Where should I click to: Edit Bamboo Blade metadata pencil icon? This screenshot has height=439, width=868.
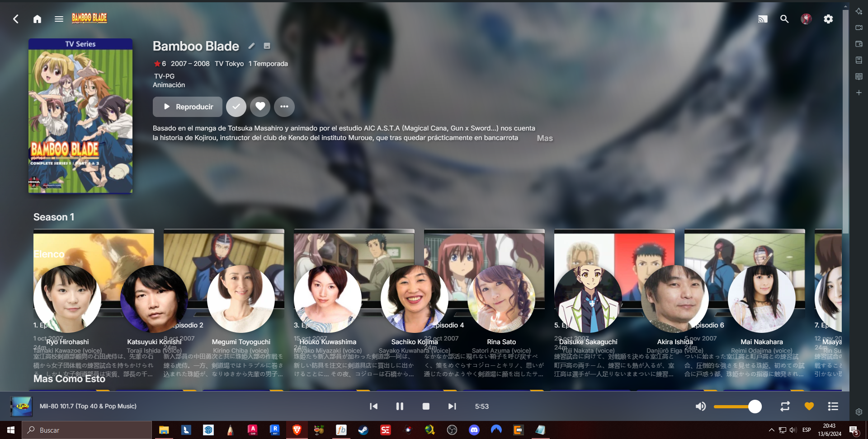251,46
